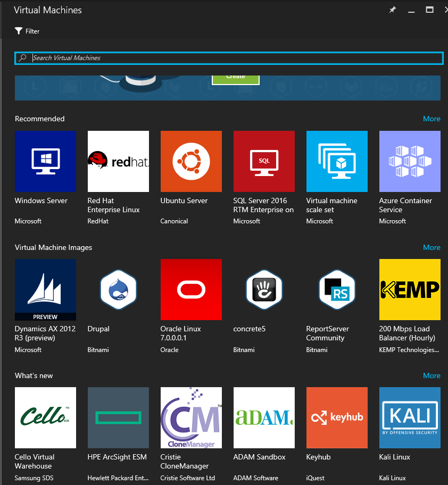
Task: Pin the Virtual Machines blade
Action: tap(392, 10)
